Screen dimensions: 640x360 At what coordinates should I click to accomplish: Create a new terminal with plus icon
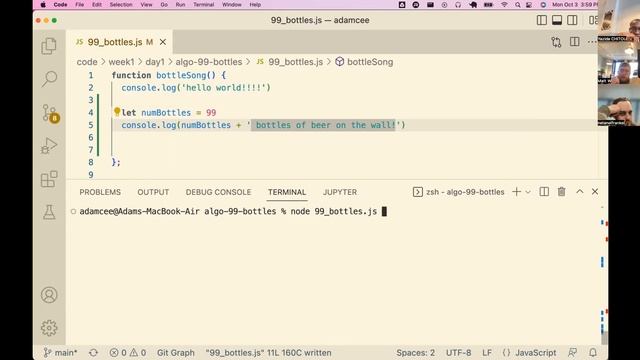(x=516, y=192)
